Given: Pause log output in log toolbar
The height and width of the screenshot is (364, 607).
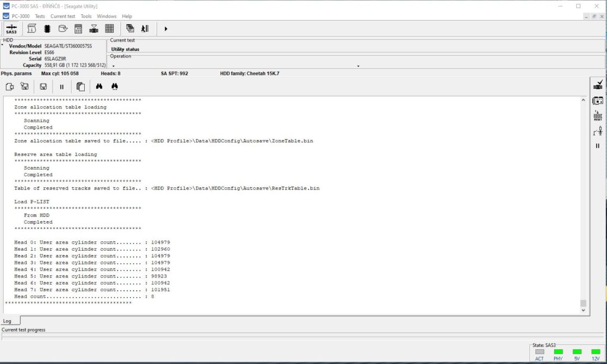Looking at the screenshot, I should [62, 87].
